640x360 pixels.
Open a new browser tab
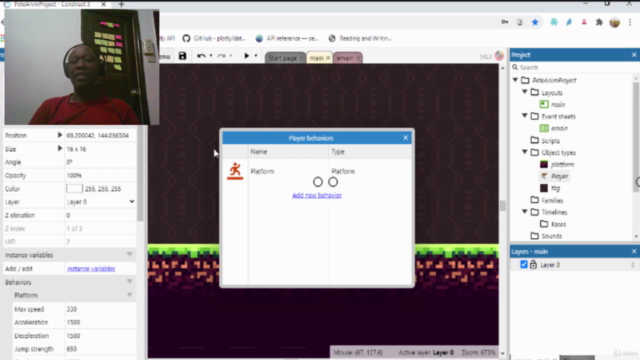click(121, 4)
